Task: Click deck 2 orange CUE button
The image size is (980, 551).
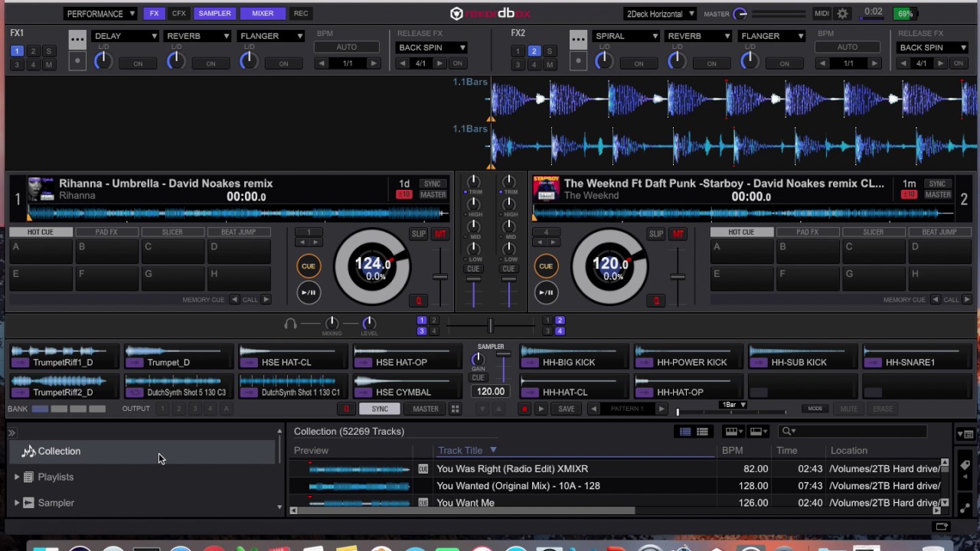Action: [546, 266]
